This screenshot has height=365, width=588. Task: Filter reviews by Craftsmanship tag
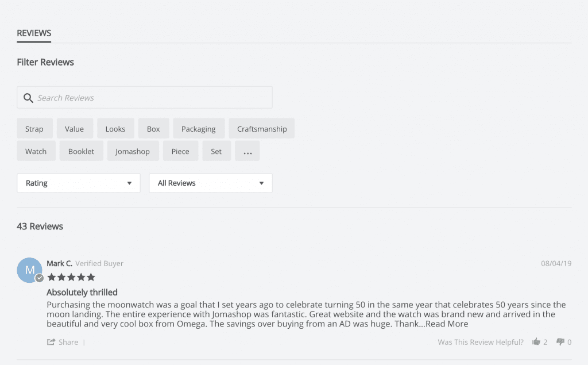pos(262,129)
